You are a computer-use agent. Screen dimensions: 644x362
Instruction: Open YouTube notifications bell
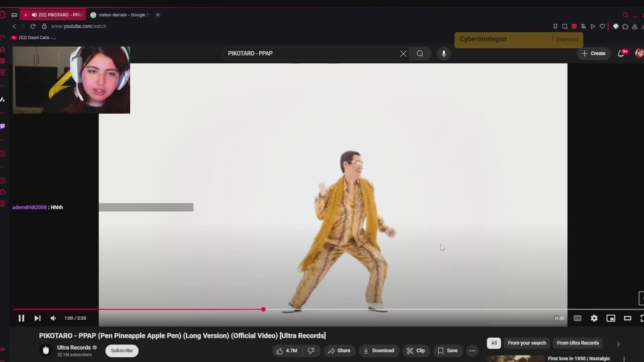(621, 53)
